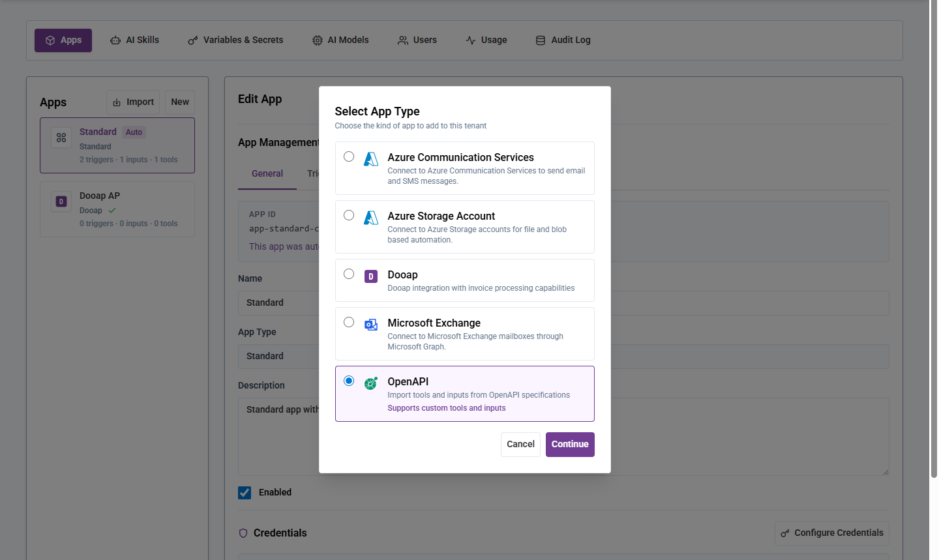Click the cube icon on Apps tab
939x560 pixels.
pos(50,40)
